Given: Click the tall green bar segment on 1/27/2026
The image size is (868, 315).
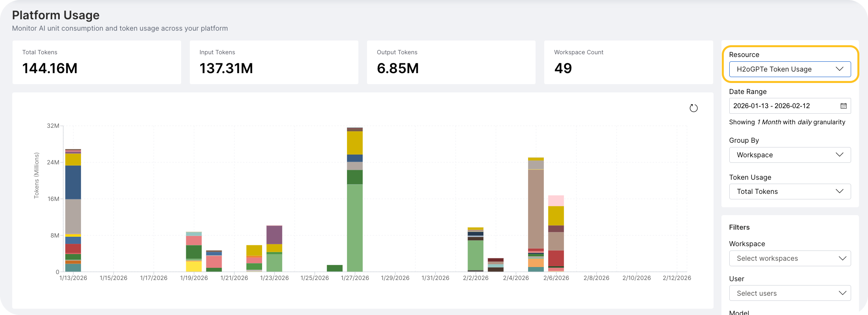Looking at the screenshot, I should pos(355,228).
